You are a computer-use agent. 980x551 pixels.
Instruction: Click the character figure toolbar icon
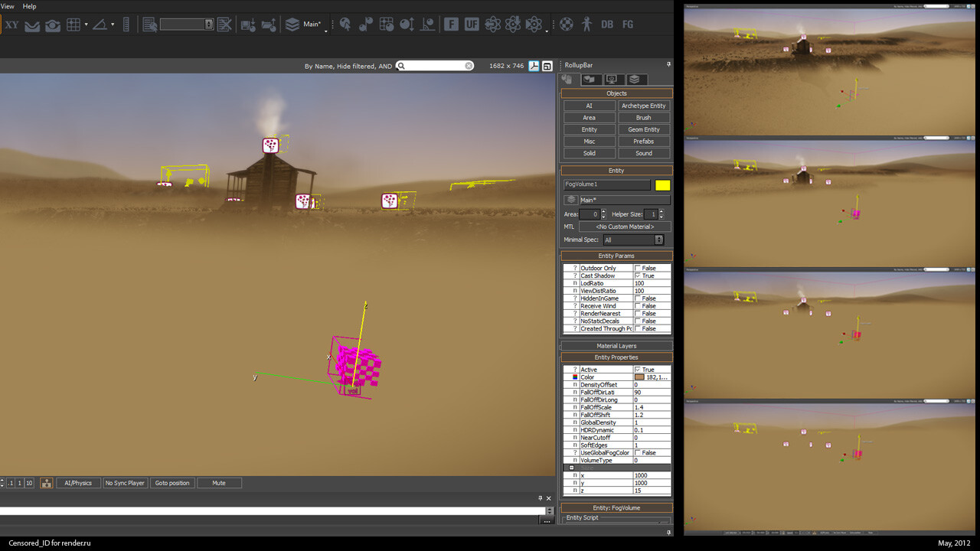click(x=586, y=24)
